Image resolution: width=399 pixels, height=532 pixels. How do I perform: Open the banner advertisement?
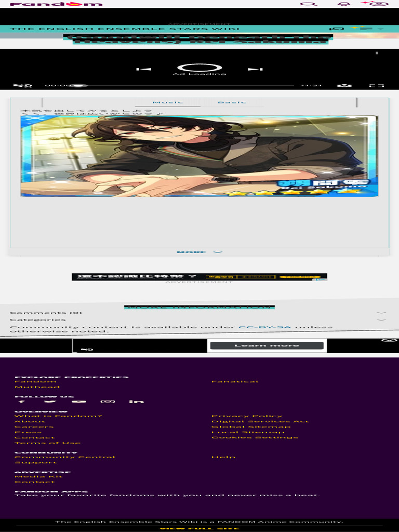(199, 277)
